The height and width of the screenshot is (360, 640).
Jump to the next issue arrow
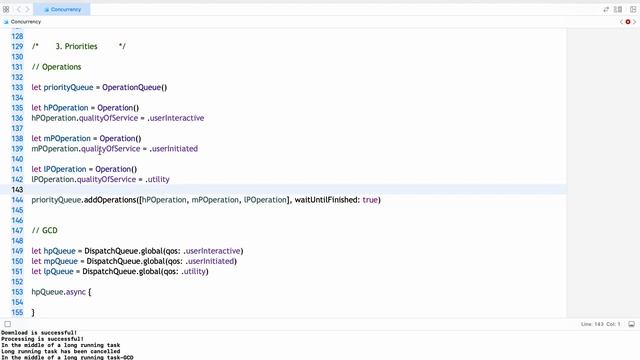click(x=634, y=22)
